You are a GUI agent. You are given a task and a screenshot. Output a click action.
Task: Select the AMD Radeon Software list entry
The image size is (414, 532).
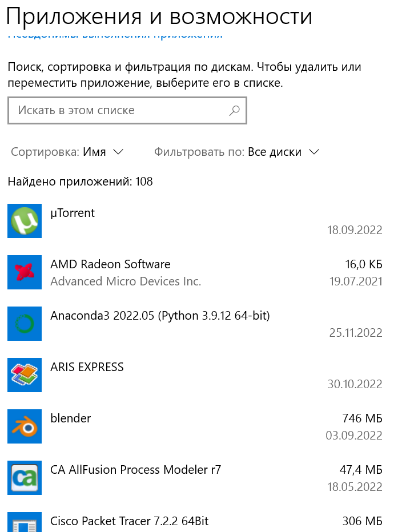click(x=195, y=272)
